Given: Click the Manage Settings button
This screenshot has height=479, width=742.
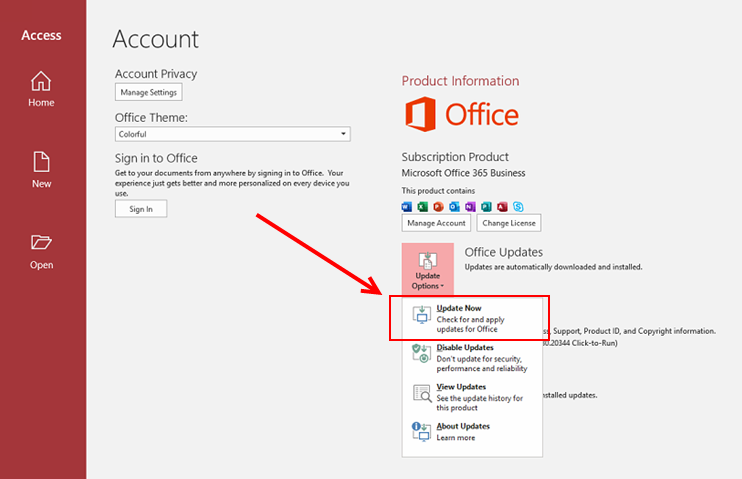Looking at the screenshot, I should pos(149,92).
